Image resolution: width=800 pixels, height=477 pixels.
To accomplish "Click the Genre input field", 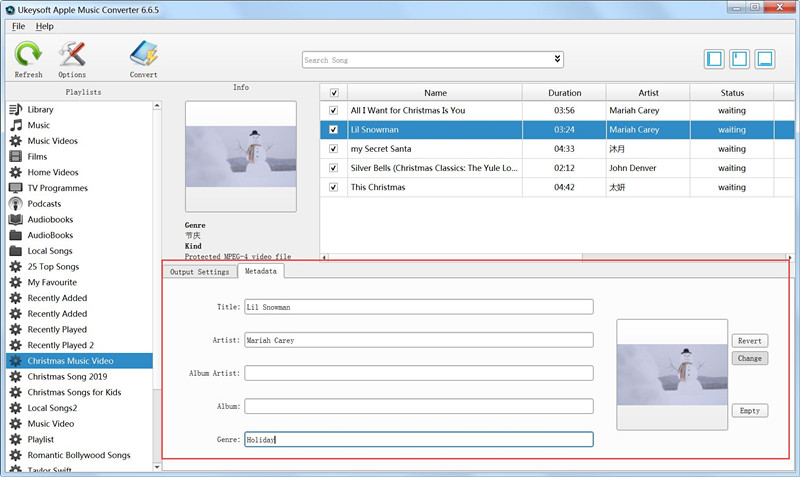I will tap(419, 439).
